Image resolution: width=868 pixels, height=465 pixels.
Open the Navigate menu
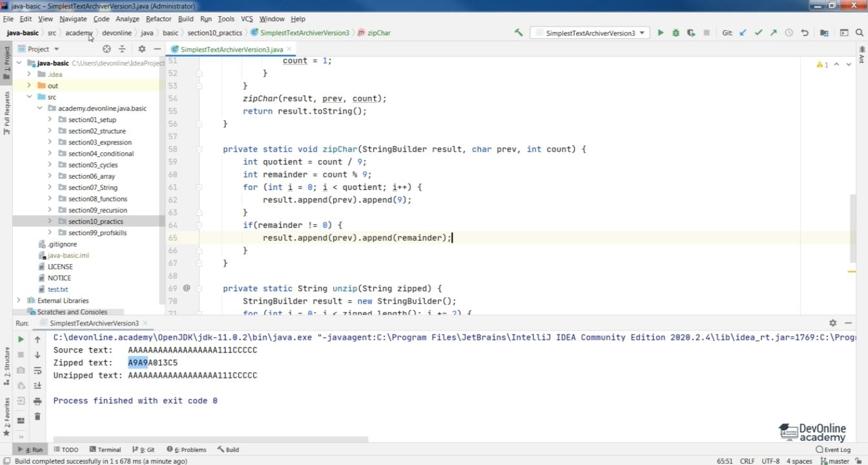(73, 19)
